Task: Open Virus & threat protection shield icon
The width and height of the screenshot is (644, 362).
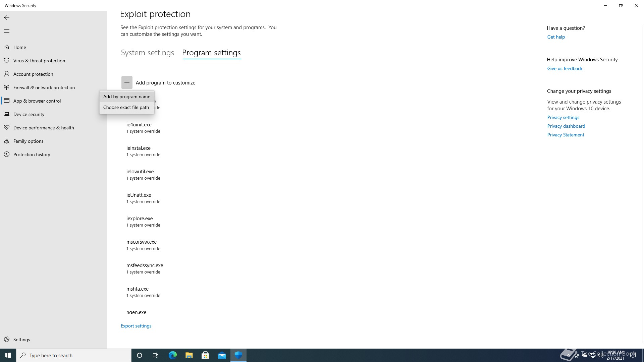Action: pos(6,61)
